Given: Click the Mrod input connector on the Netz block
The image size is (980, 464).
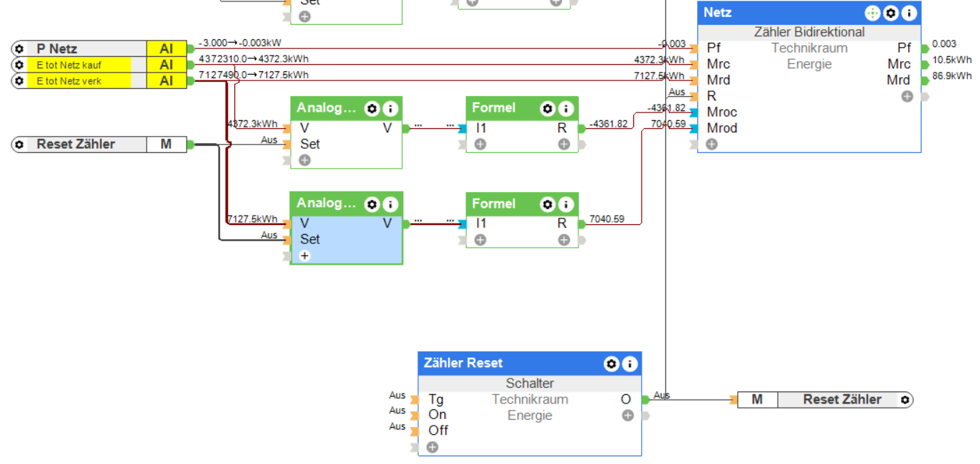Looking at the screenshot, I should click(x=694, y=128).
